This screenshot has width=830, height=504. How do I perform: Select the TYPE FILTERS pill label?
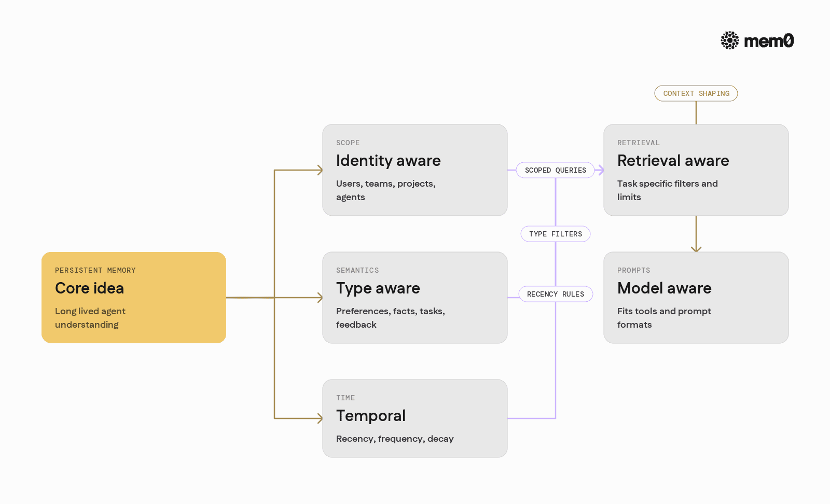coord(556,234)
